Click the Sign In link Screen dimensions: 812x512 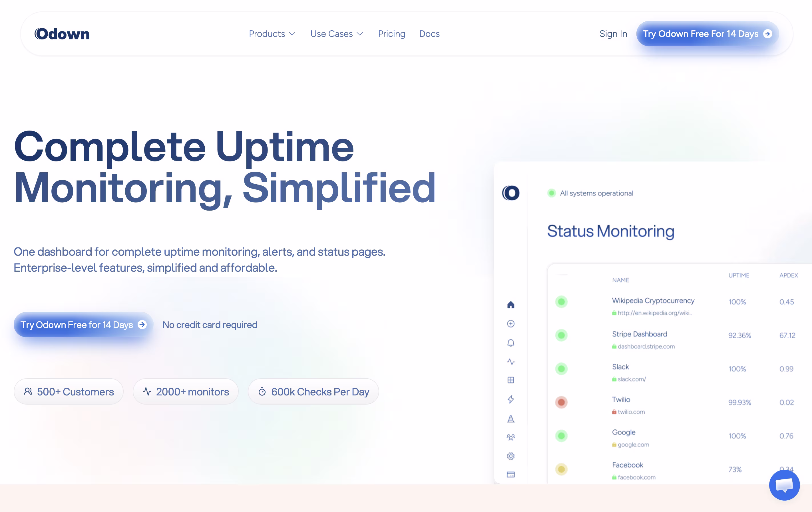613,34
